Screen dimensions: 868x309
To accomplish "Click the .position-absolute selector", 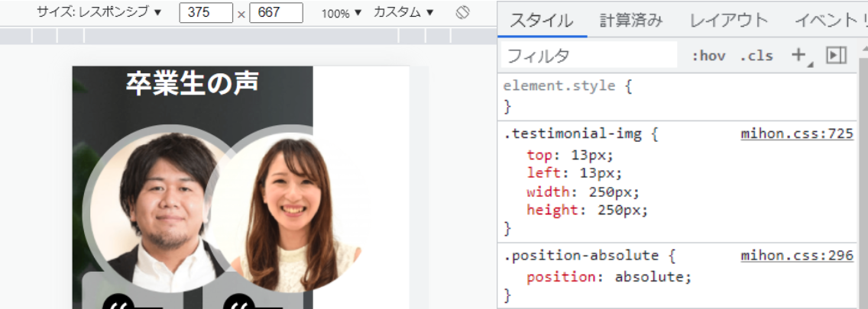I will click(x=581, y=256).
